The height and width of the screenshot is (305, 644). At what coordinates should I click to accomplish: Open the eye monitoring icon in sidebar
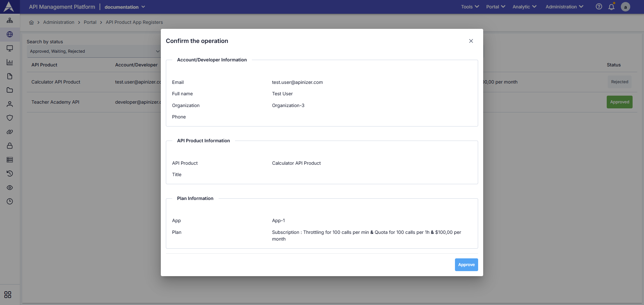click(x=10, y=188)
